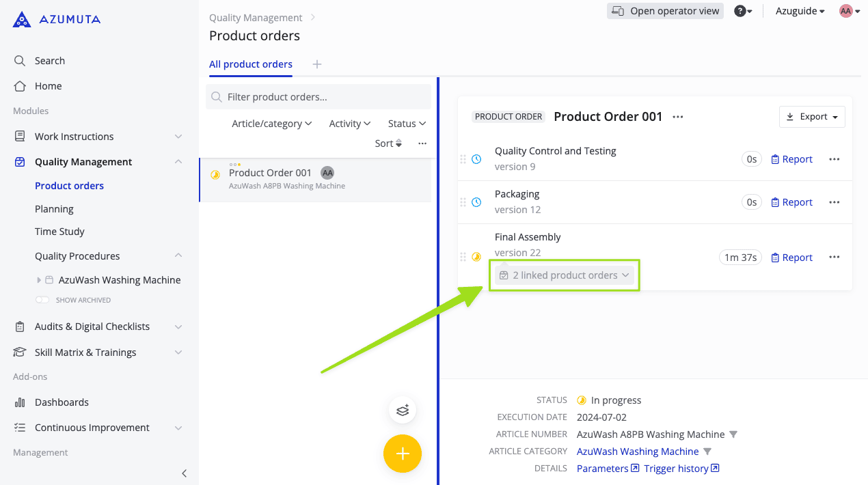Click the in-progress icon on Final Assembly

click(x=476, y=258)
